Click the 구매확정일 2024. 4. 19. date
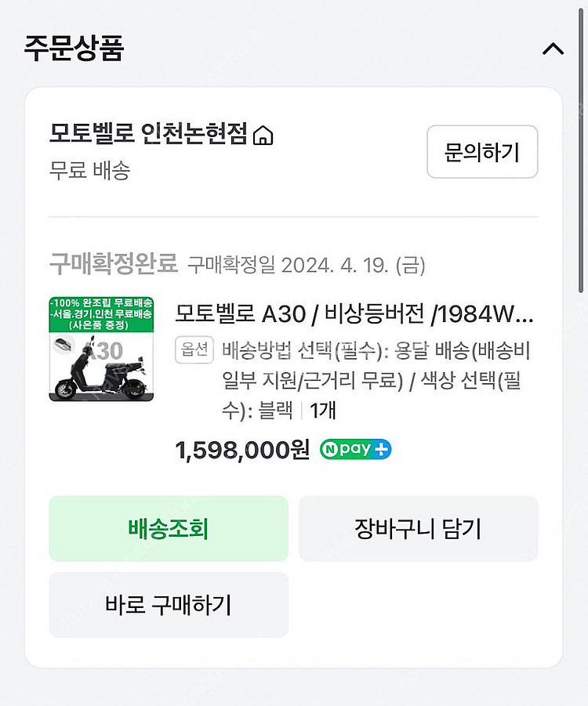 [x=307, y=265]
